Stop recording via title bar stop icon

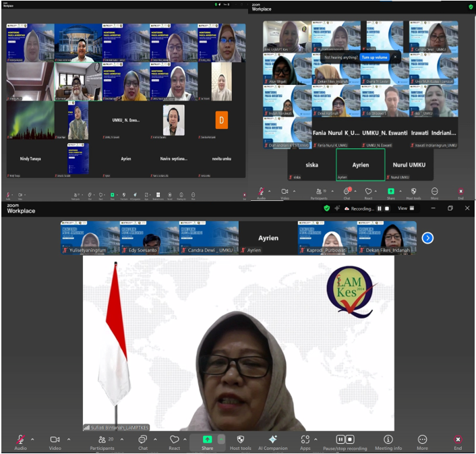point(387,208)
